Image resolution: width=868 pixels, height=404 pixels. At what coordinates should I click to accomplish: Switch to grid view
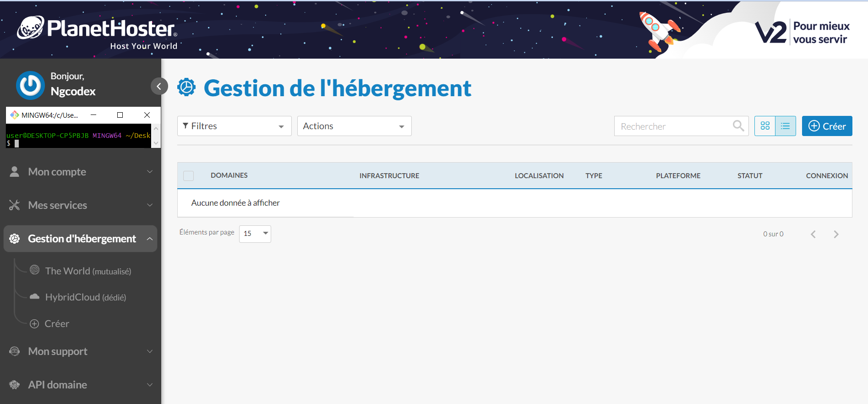click(765, 126)
